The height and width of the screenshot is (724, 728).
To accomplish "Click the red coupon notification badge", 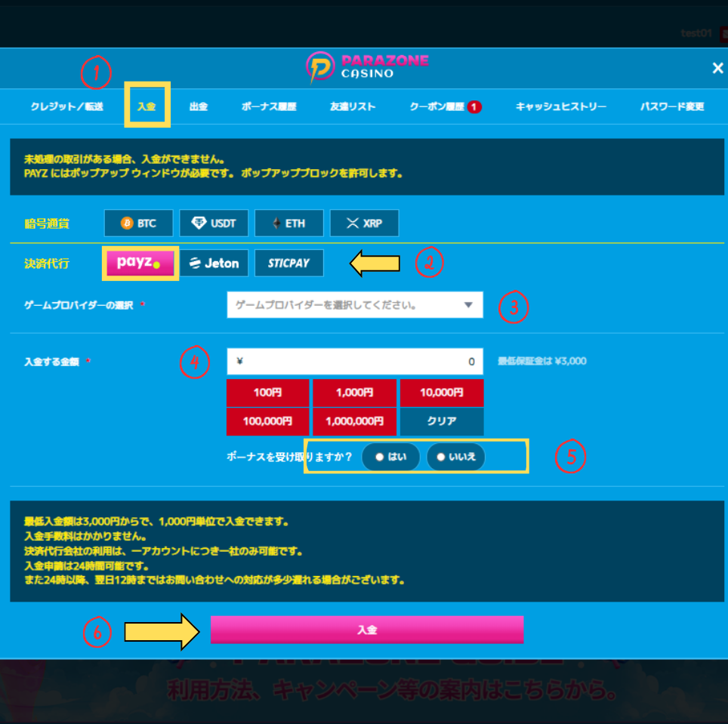I will point(474,106).
